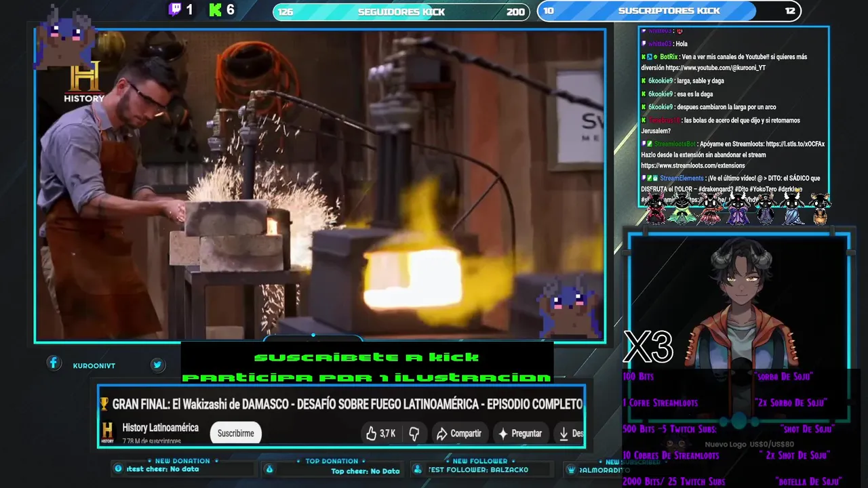This screenshot has width=868, height=488.
Task: Click the New Donation coin icon
Action: point(119,468)
